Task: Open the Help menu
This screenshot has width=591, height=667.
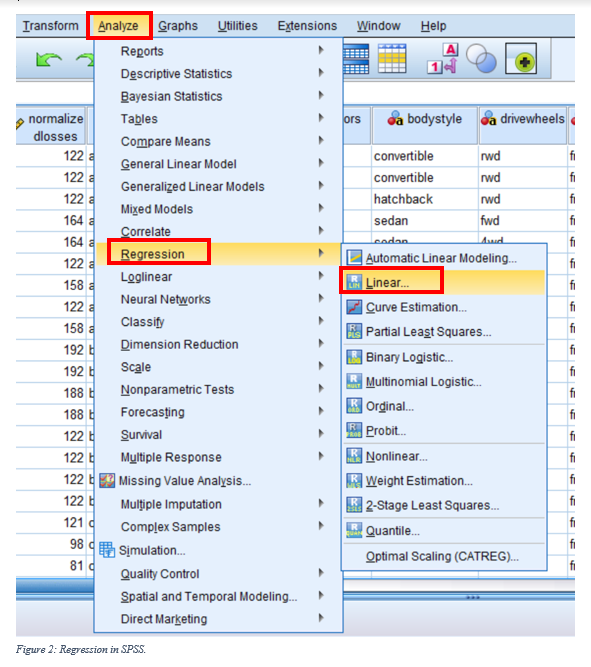Action: pos(434,26)
